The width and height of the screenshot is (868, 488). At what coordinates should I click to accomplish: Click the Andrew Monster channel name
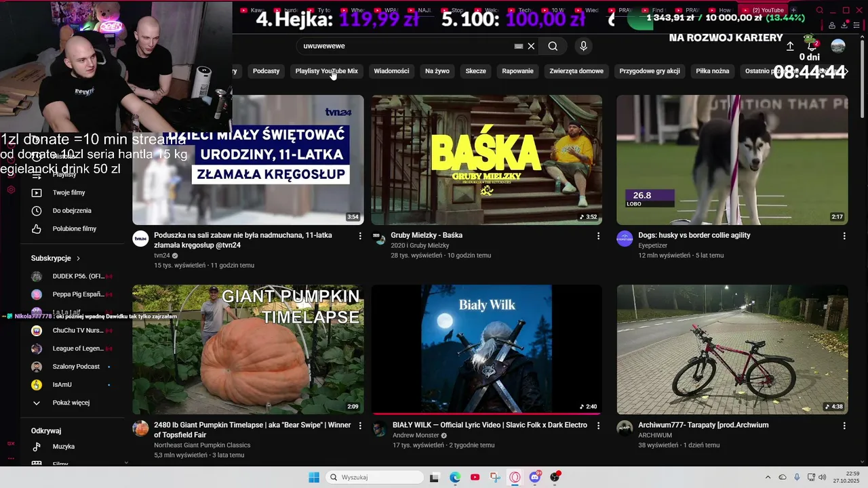tap(416, 435)
